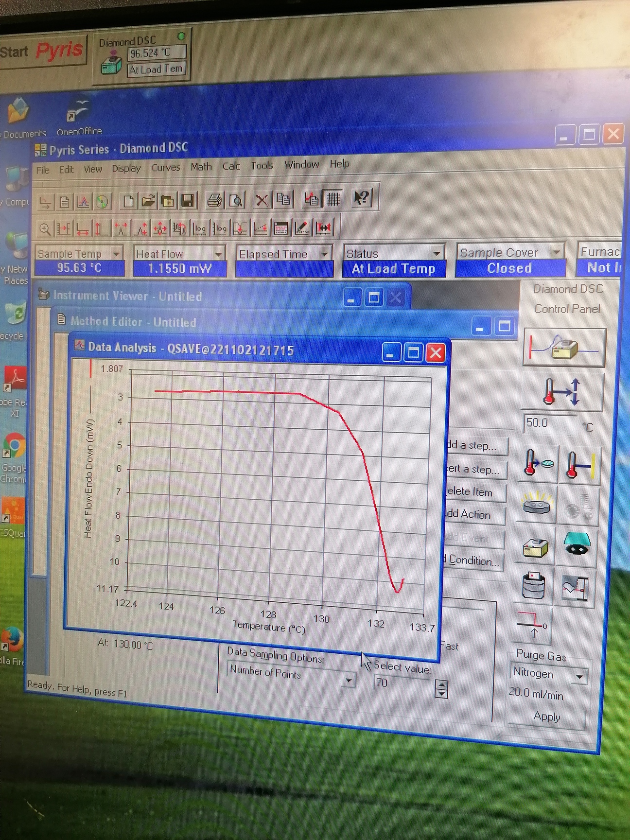
Task: Open the View menu
Action: pos(93,169)
